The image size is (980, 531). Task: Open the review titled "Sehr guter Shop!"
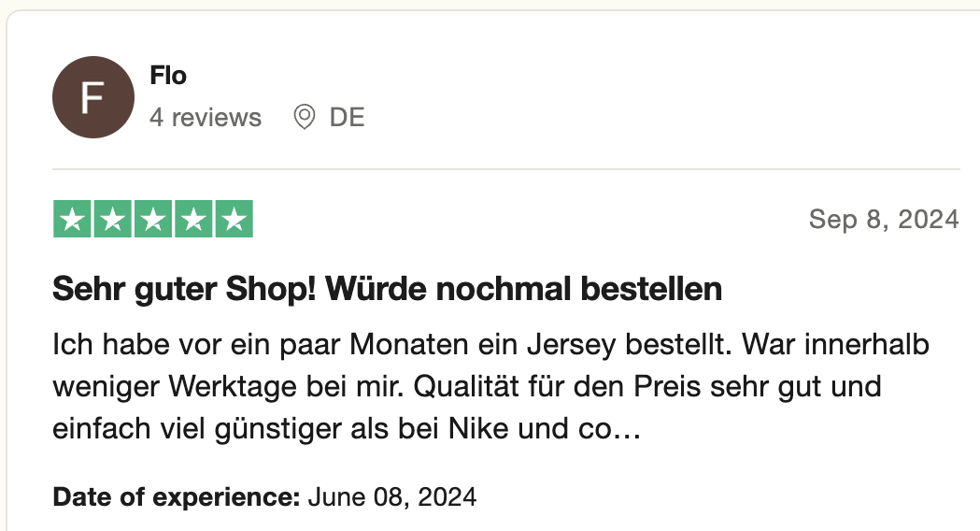(x=387, y=289)
